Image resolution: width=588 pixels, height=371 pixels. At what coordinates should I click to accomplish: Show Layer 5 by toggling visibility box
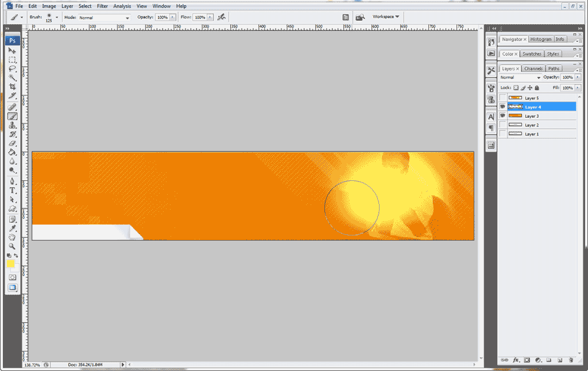[x=502, y=98]
